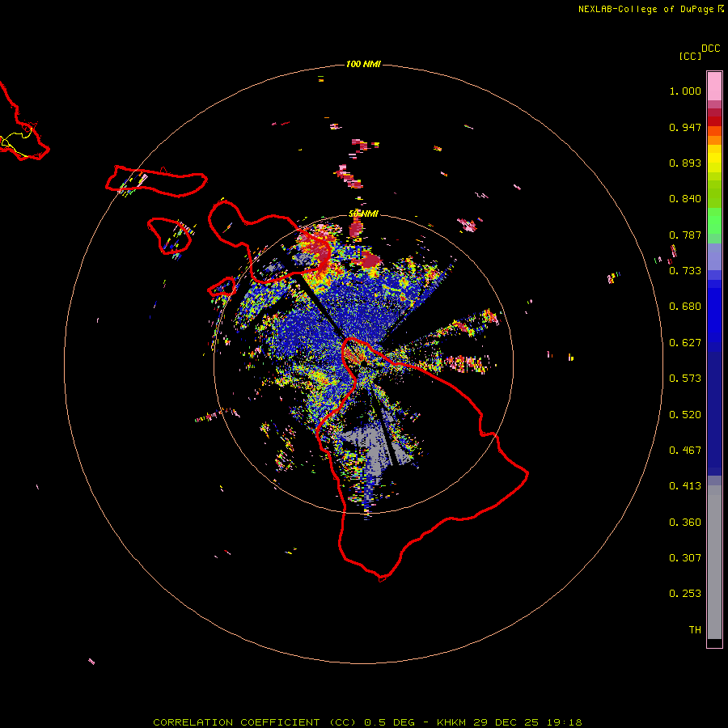
Task: Click the 0.467 scale value
Action: click(685, 451)
